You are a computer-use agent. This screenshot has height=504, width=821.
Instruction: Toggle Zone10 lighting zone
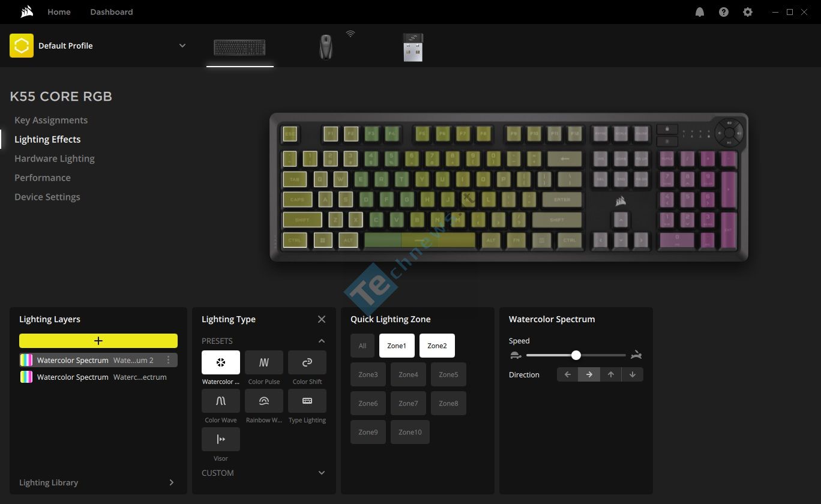tap(410, 432)
